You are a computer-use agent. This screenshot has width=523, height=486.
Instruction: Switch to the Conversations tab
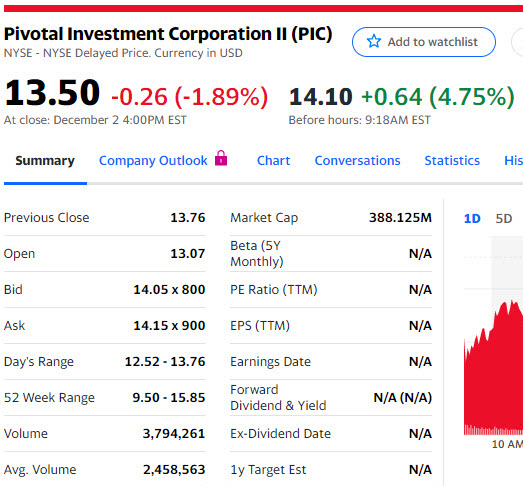pyautogui.click(x=357, y=160)
